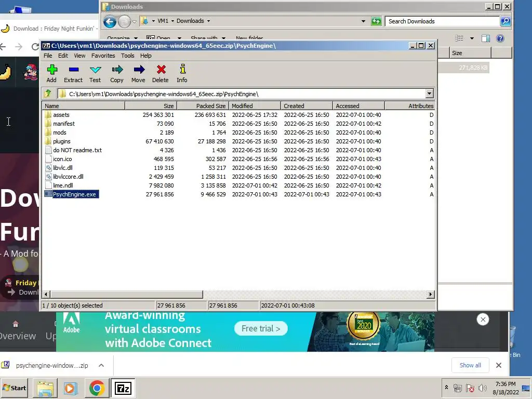
Task: Click the horizontal scrollbar's right arrow
Action: tap(431, 294)
